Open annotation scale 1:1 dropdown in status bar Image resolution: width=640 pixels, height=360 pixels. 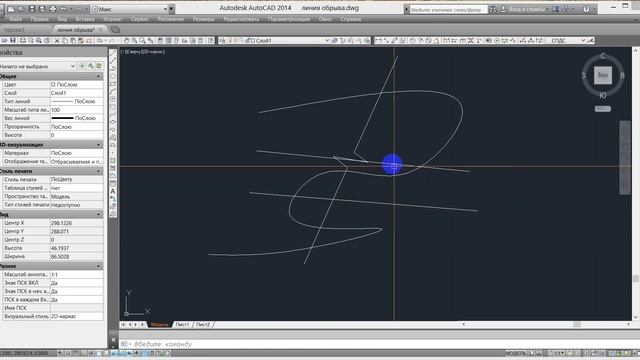[556, 353]
